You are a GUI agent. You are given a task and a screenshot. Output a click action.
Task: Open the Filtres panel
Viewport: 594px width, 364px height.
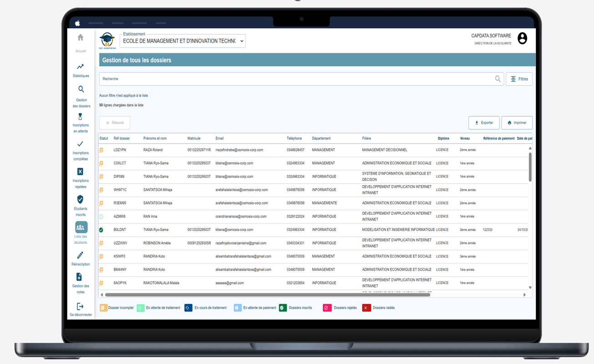(519, 79)
